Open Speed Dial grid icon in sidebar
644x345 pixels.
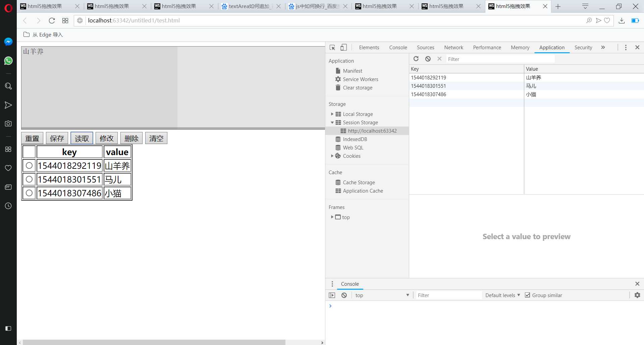pos(8,149)
